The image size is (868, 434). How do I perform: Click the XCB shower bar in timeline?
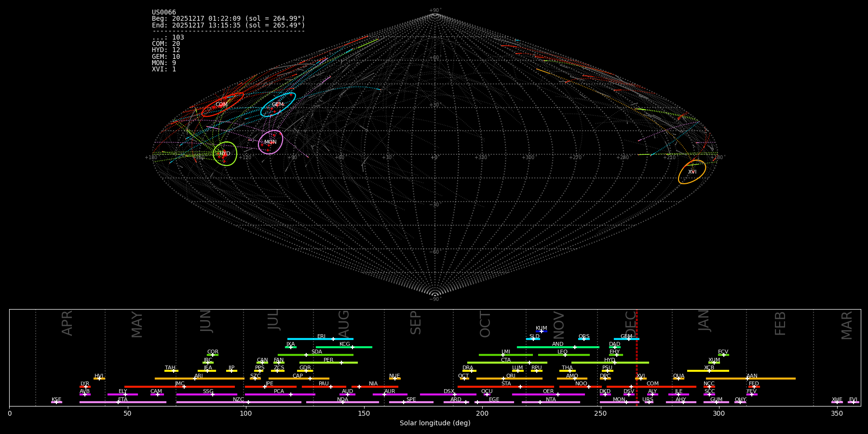point(708,371)
